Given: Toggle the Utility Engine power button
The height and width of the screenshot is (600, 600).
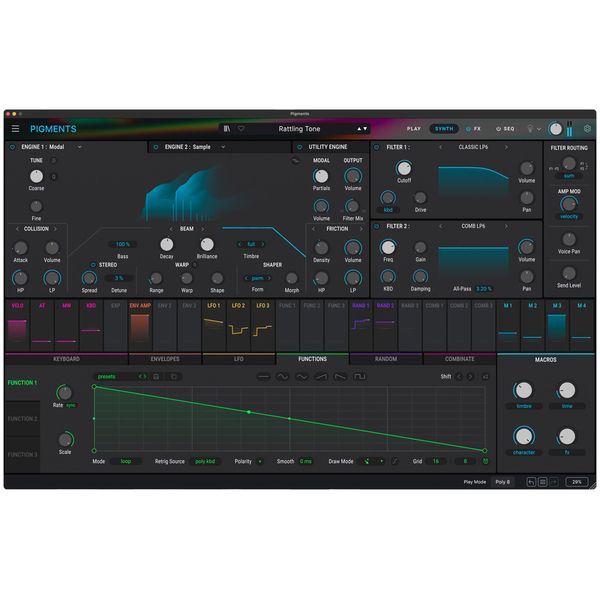Looking at the screenshot, I should tap(300, 147).
